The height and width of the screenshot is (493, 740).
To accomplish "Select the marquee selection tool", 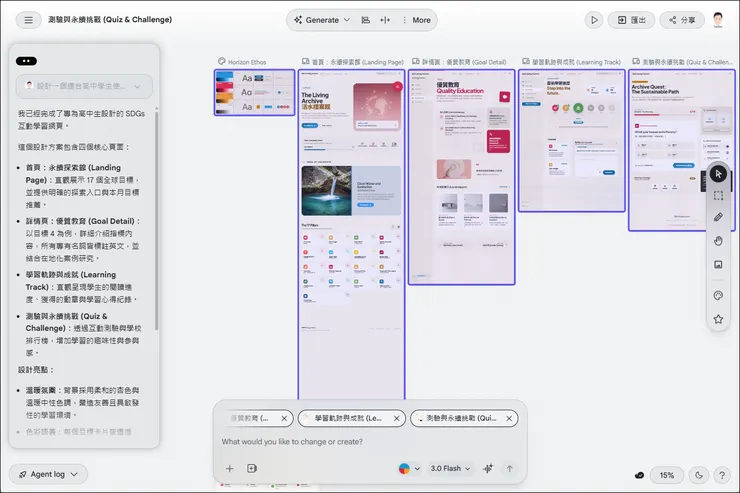I will point(718,196).
